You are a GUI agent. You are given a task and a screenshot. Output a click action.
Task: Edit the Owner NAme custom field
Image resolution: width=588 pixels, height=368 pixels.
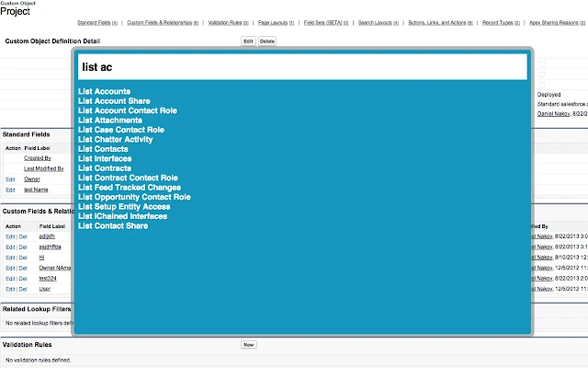[x=10, y=268]
